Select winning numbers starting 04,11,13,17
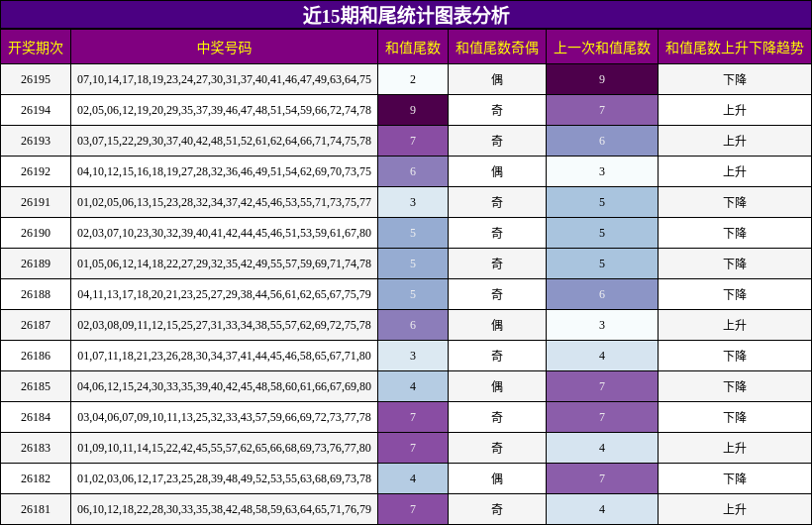 coord(224,294)
